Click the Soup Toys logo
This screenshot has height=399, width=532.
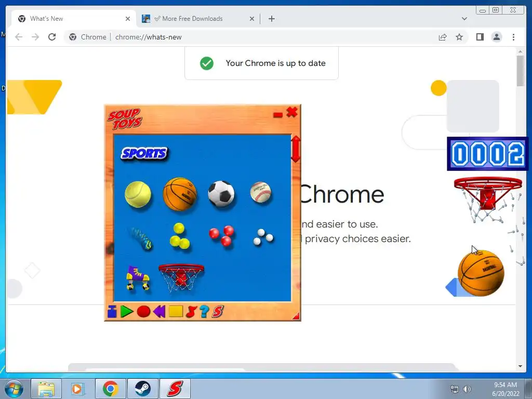125,119
